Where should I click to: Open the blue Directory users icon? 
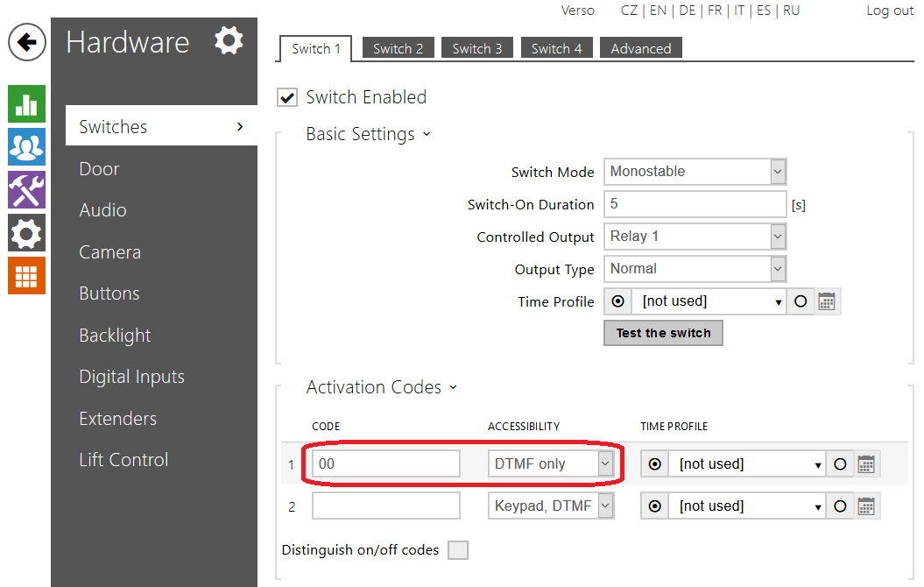[26, 147]
